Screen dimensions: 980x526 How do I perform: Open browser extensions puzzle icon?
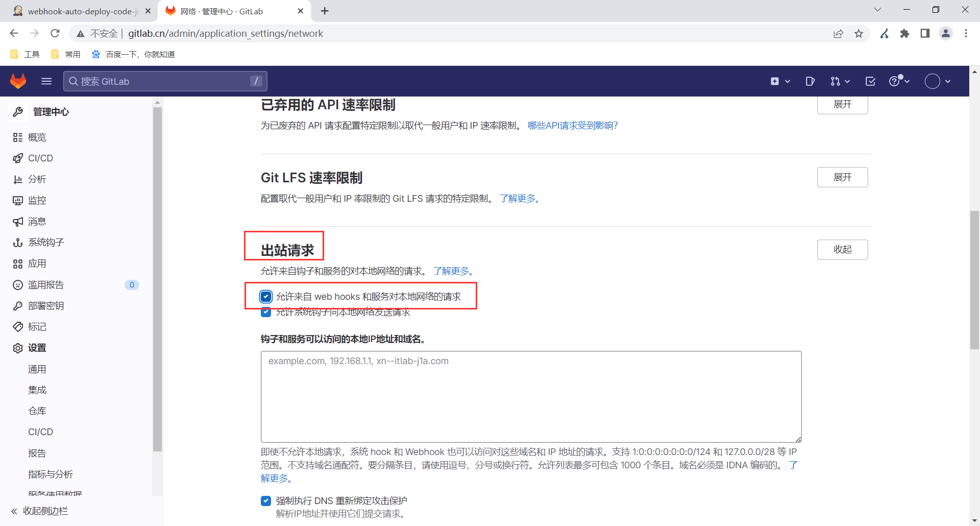tap(905, 34)
